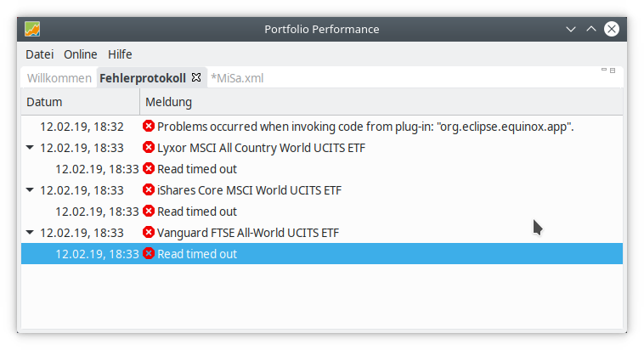The height and width of the screenshot is (350, 644).
Task: Collapse the Vanguard FTSE All-World entry
Action: pos(31,233)
